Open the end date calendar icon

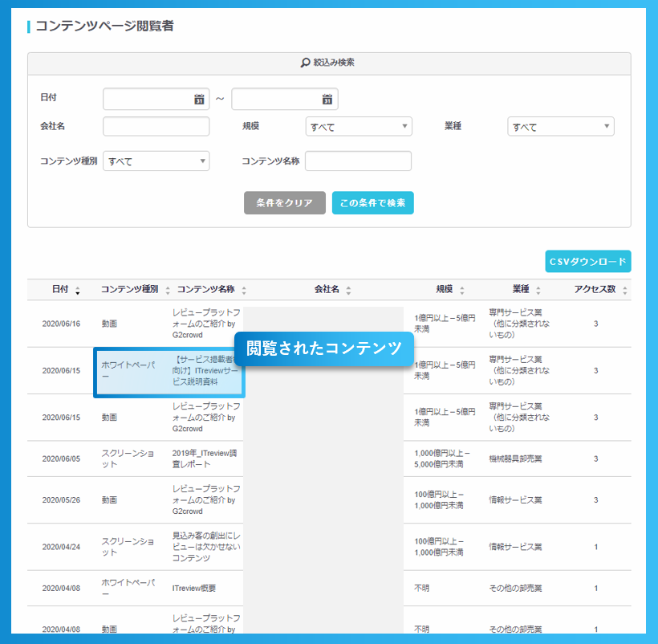(x=327, y=100)
